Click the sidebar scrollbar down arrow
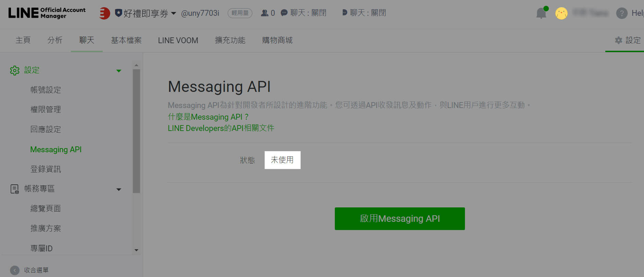The image size is (644, 277). pyautogui.click(x=136, y=250)
